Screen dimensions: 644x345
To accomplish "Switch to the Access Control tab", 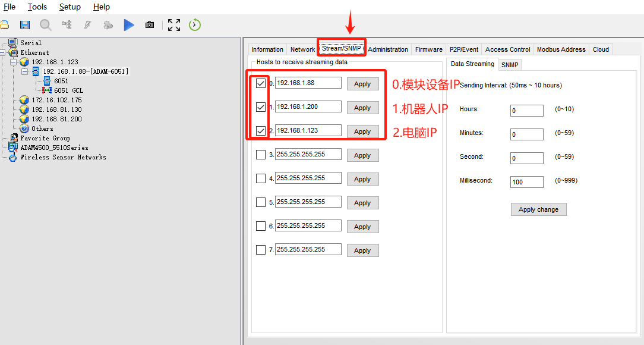I will pos(507,49).
